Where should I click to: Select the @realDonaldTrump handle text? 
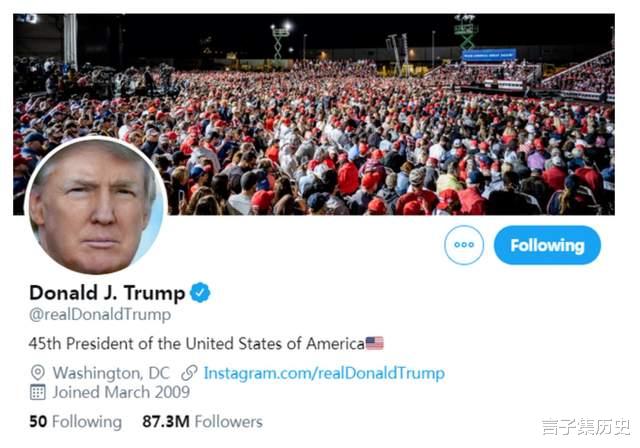100,315
